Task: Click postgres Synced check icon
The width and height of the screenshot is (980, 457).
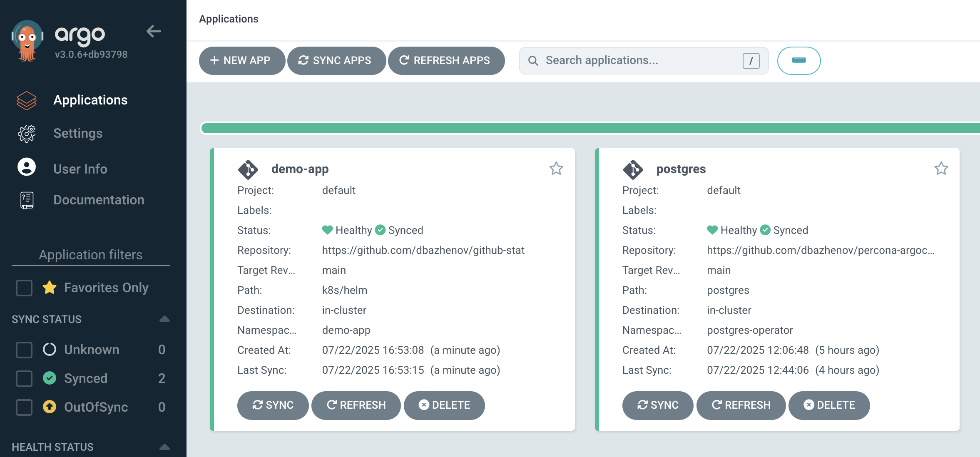Action: pos(765,230)
